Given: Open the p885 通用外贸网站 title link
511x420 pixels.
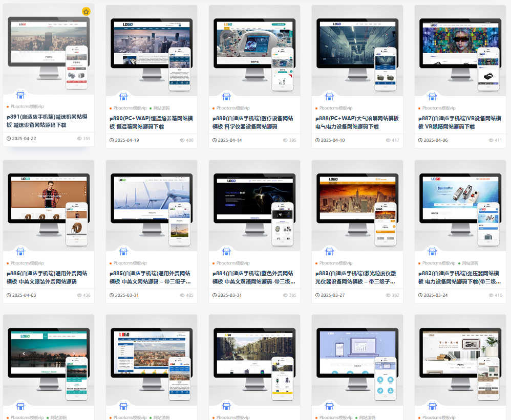Looking at the screenshot, I should click(151, 277).
